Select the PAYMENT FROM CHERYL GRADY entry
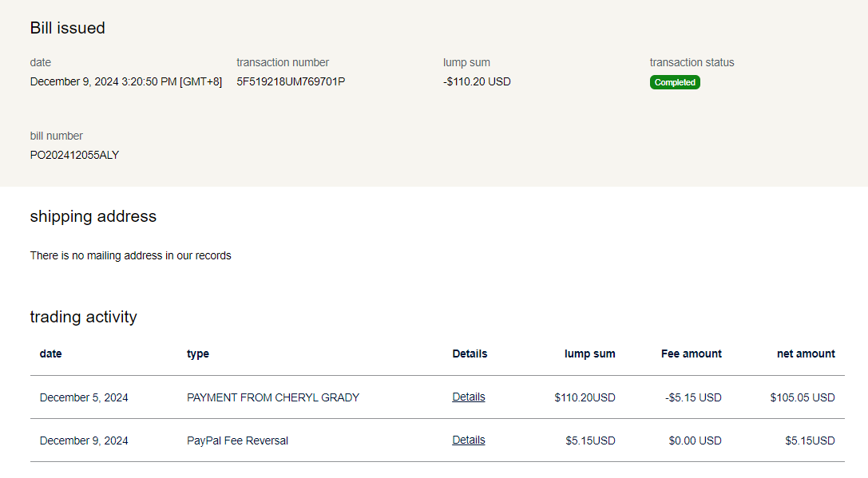The width and height of the screenshot is (868, 478). click(273, 397)
